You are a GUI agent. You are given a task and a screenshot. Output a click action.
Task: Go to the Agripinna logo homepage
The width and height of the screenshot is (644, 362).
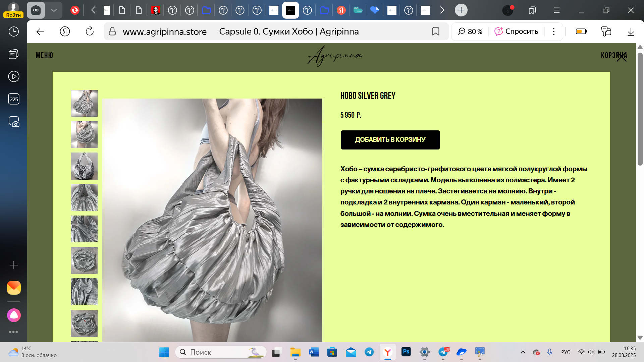(x=335, y=56)
